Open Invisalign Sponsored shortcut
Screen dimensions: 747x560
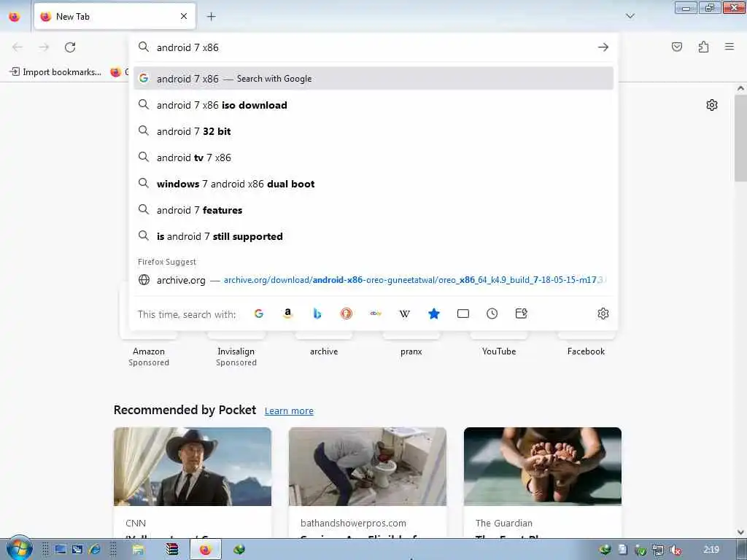pos(236,351)
